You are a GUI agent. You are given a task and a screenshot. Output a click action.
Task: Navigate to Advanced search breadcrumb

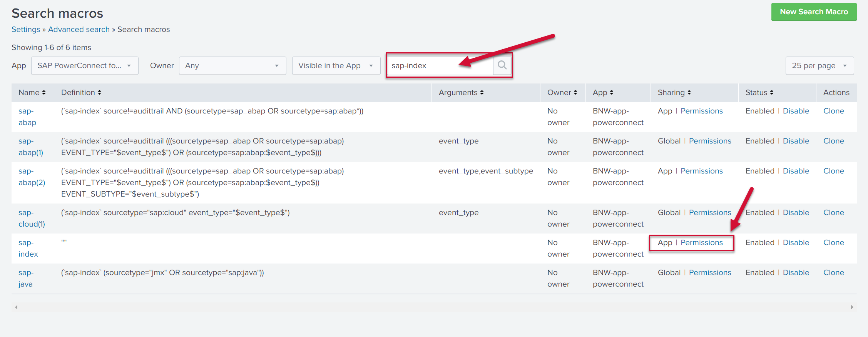(79, 30)
